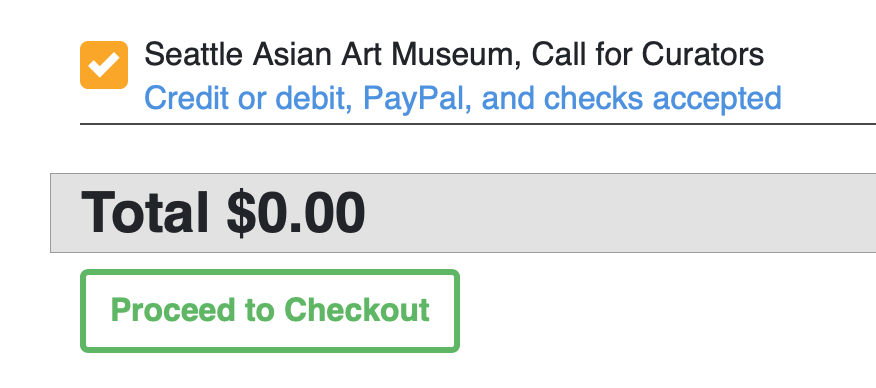This screenshot has width=876, height=388.
Task: Click the $0.00 amount in the total
Action: (296, 213)
